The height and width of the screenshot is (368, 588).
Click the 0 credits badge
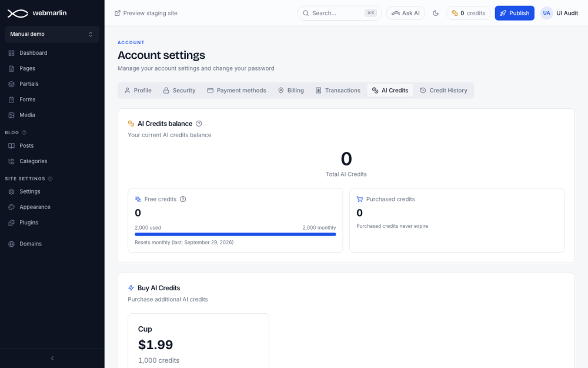coord(469,13)
